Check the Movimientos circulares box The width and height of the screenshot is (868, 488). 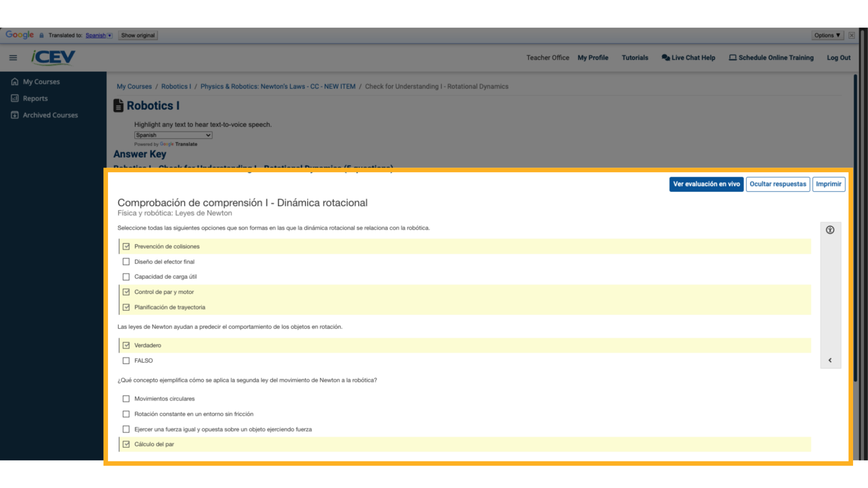coord(126,399)
